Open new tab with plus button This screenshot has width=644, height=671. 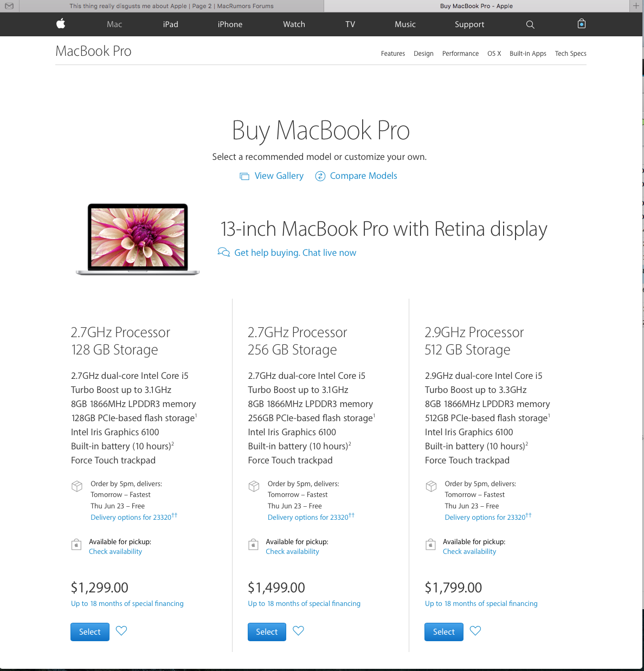[x=636, y=6]
